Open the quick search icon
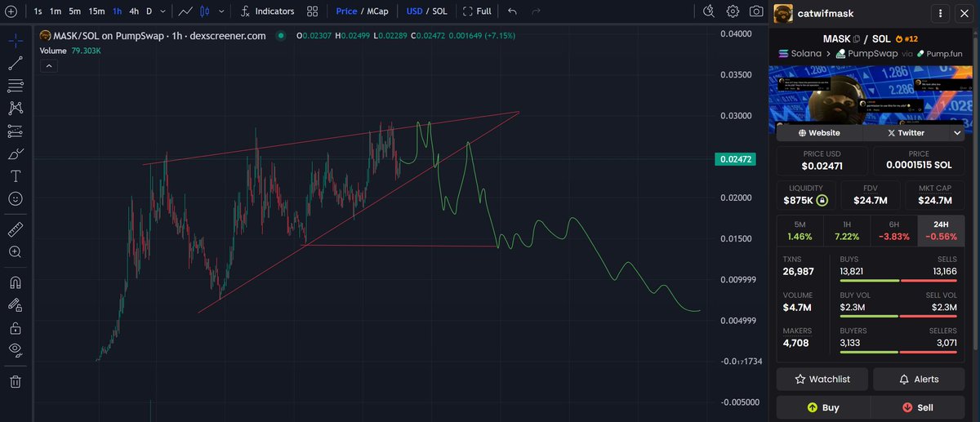The height and width of the screenshot is (422, 980). 710,11
